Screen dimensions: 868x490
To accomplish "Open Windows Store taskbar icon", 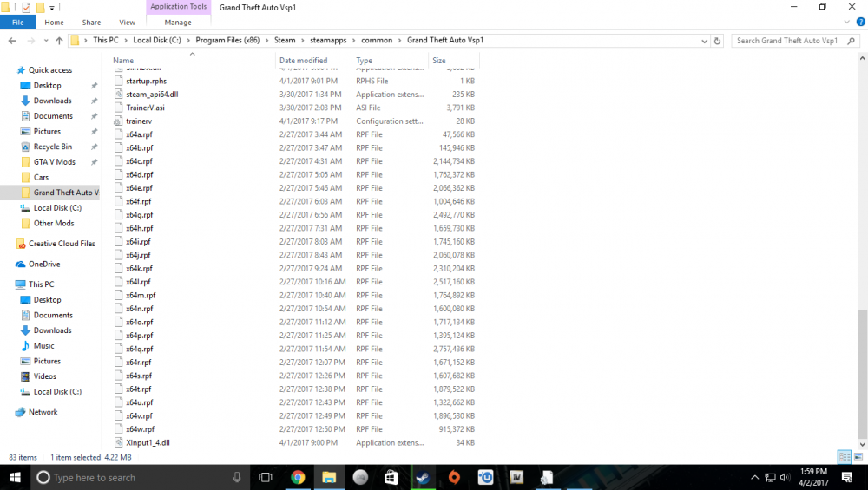I will [x=391, y=477].
